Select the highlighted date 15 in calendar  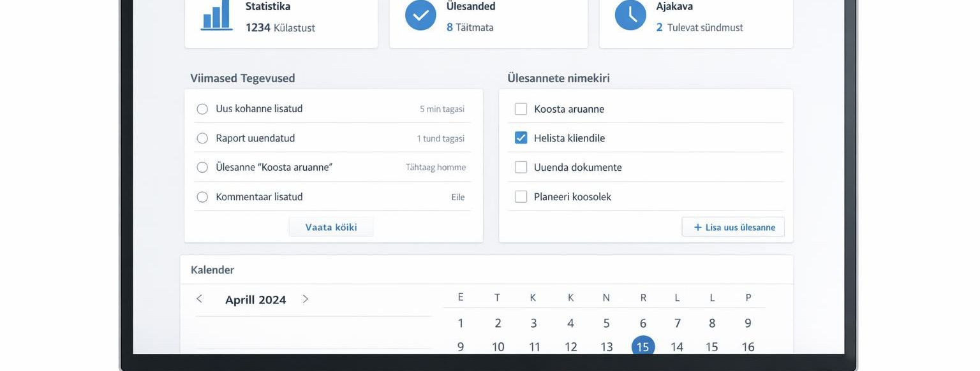[642, 347]
